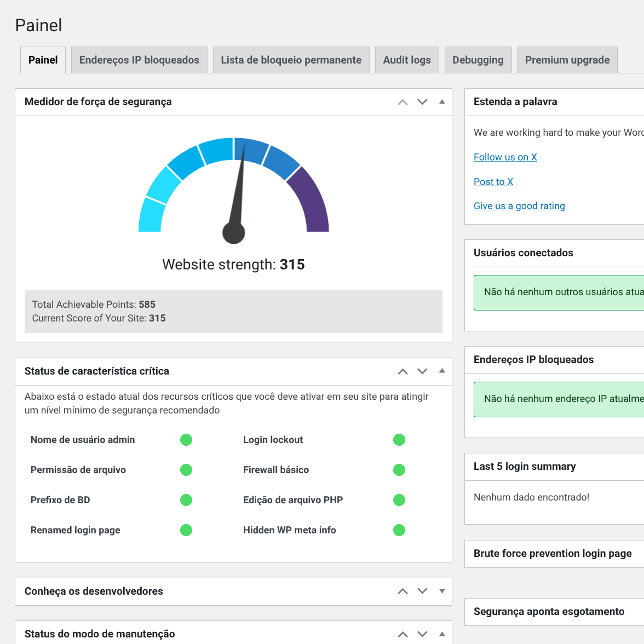The width and height of the screenshot is (644, 644).
Task: Click the indicator beside Permissão de arquivo
Action: (186, 470)
